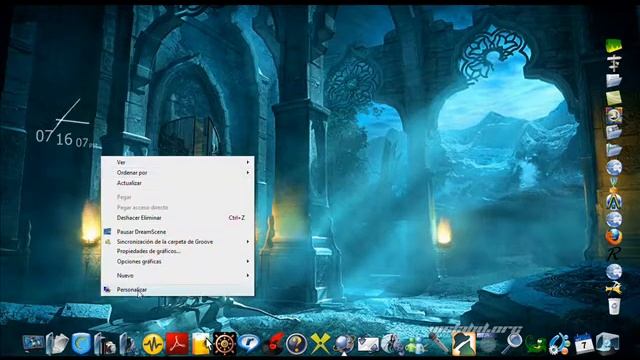Viewport: 640px width, 360px height.
Task: Open the black R icon in right dock
Action: tap(613, 254)
